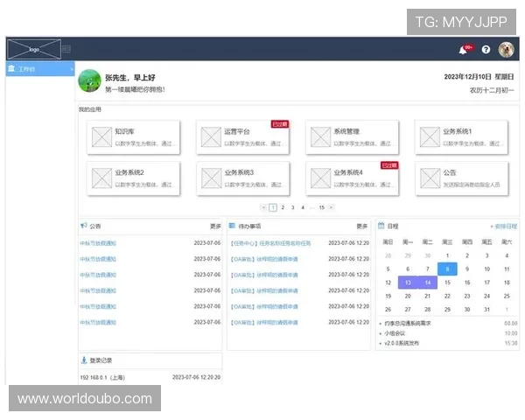This screenshot has height=420, width=525.
Task: Select highlighted date 8 in calendar
Action: (447, 269)
